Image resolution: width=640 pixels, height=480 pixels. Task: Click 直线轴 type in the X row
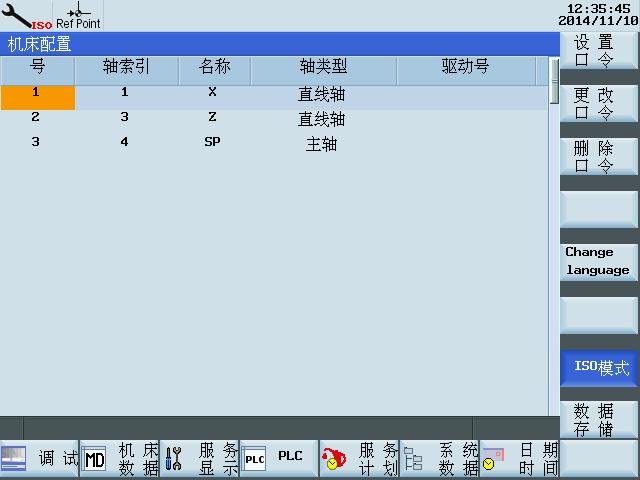point(322,95)
